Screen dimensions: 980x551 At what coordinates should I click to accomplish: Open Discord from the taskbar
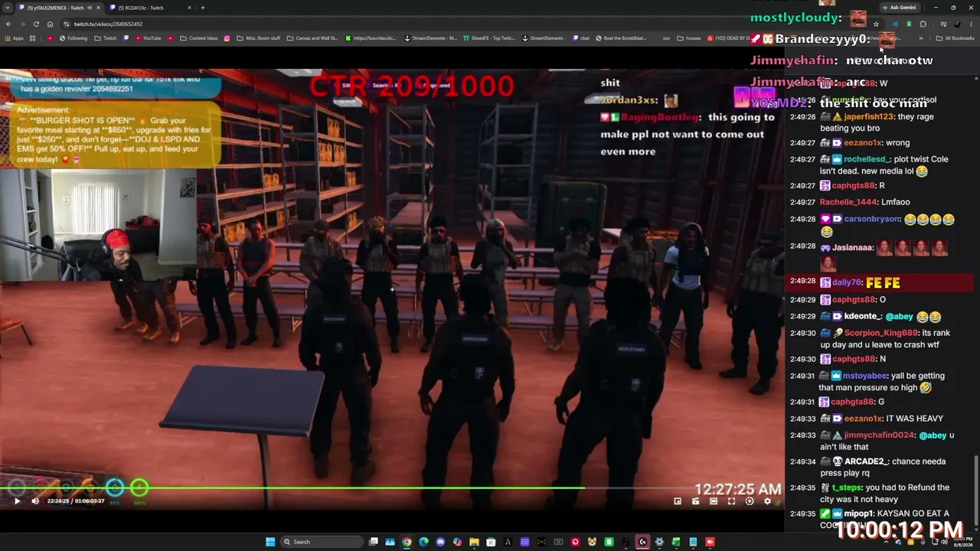point(440,542)
